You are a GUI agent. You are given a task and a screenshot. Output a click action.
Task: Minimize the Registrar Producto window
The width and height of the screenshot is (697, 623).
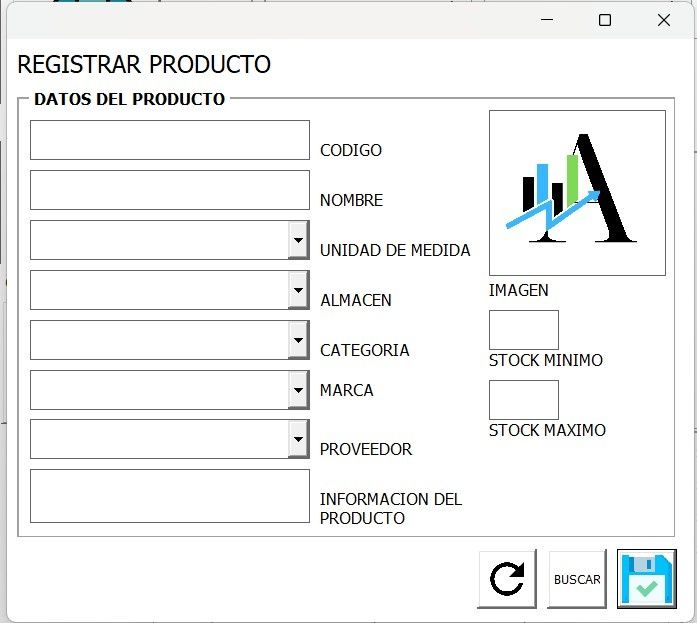click(547, 20)
